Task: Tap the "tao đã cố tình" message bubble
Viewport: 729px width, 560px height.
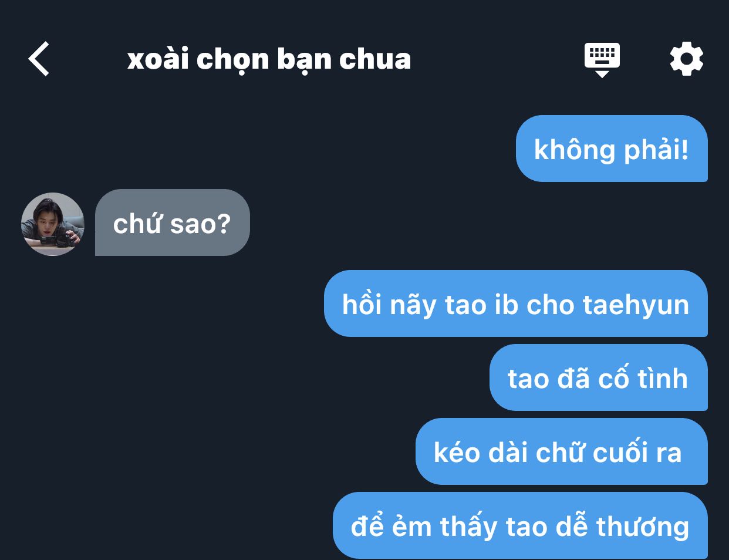Action: click(x=598, y=377)
